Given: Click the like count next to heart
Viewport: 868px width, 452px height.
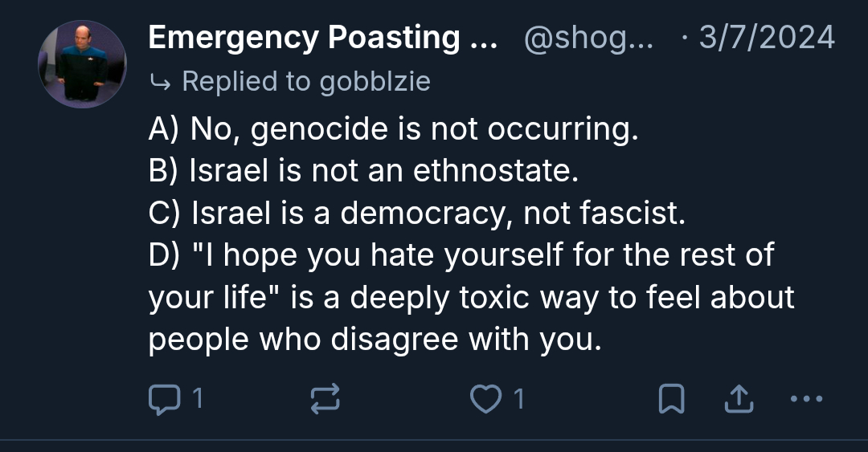Looking at the screenshot, I should [x=519, y=398].
